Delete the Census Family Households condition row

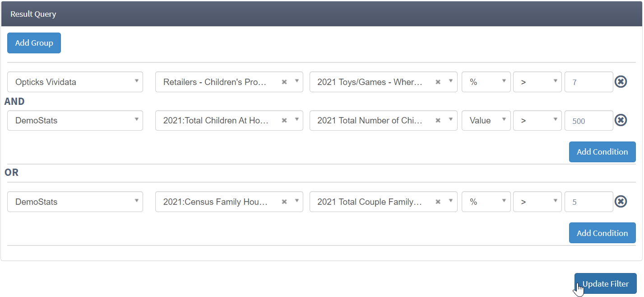click(621, 202)
